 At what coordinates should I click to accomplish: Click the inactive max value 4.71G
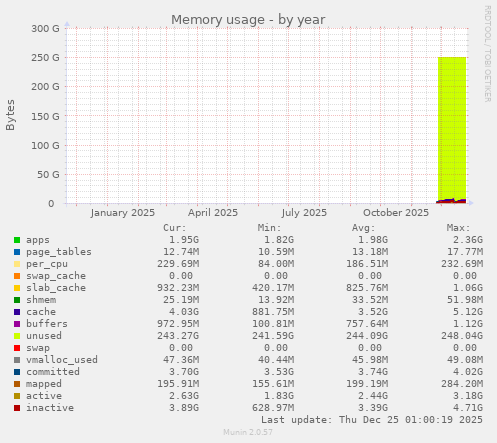coord(468,408)
